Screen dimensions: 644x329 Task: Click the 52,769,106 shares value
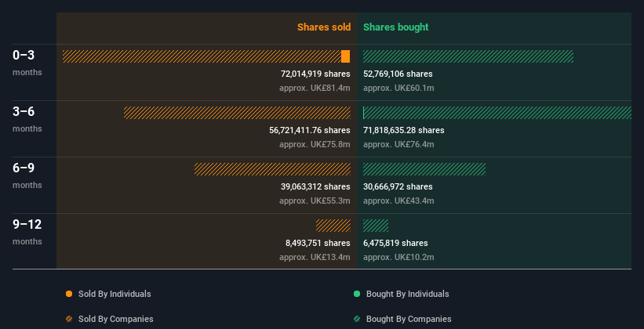point(398,74)
